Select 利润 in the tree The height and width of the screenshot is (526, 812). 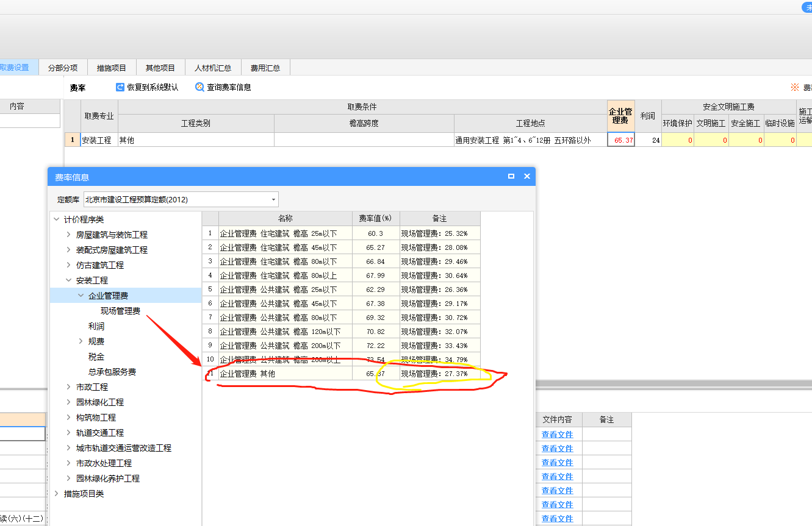pyautogui.click(x=96, y=326)
